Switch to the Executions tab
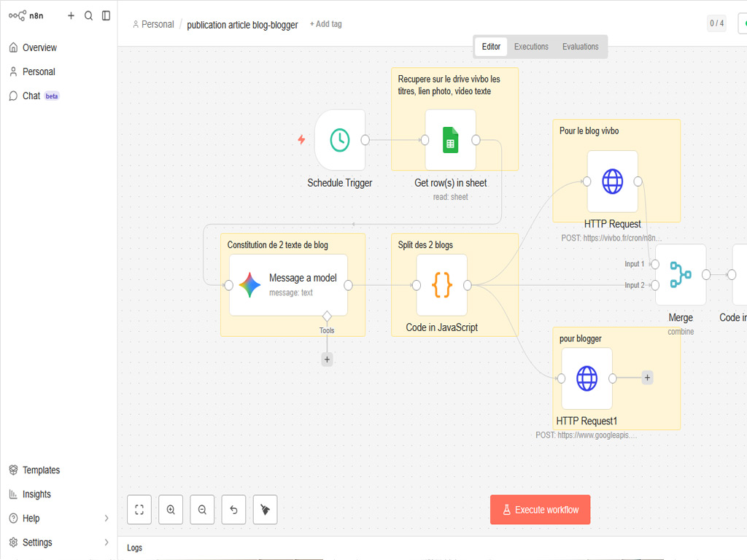The image size is (747, 560). pyautogui.click(x=531, y=46)
